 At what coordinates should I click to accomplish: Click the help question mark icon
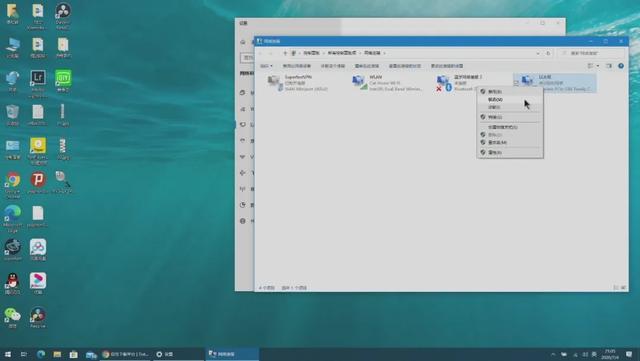[621, 66]
